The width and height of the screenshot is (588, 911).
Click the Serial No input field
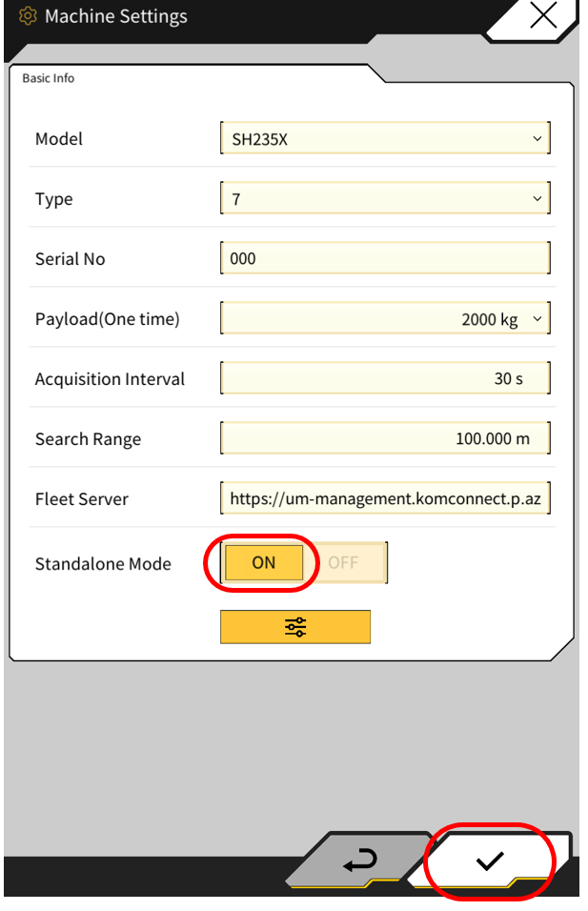tap(385, 258)
